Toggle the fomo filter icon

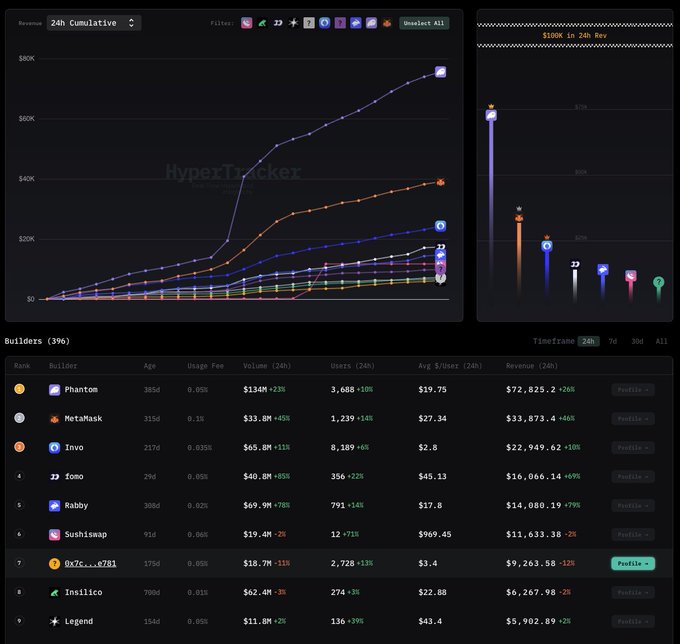[278, 23]
